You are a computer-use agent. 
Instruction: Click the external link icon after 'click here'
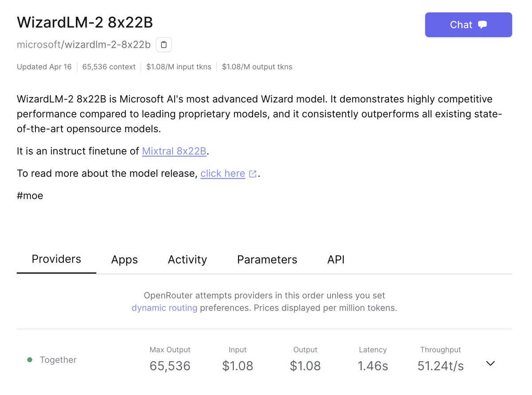(x=253, y=174)
